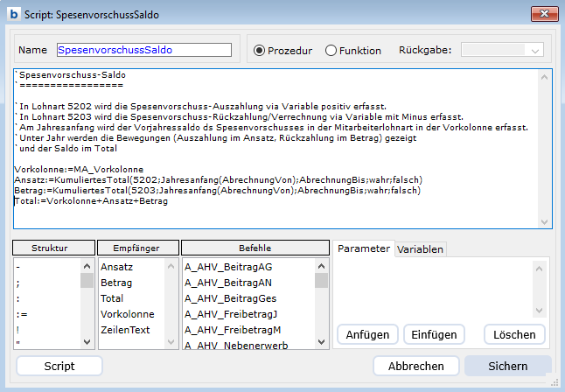565x392 pixels.
Task: Choose ZeilenText in the Empfänger list
Action: (126, 330)
